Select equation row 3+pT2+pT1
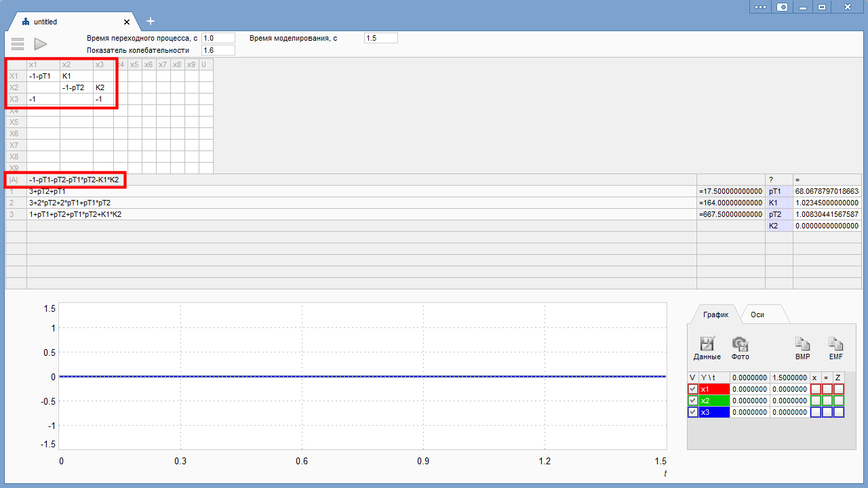Viewport: 868px width, 488px height. (x=361, y=191)
